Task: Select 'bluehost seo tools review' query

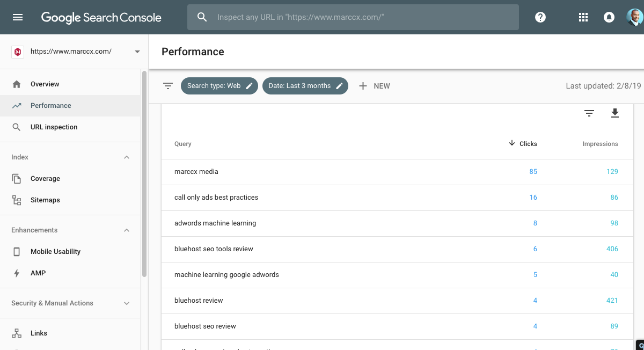Action: pos(396,249)
